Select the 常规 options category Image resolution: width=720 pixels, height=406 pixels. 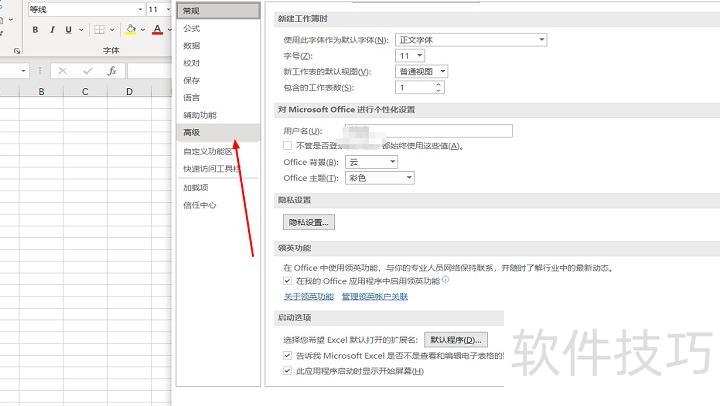tap(218, 11)
